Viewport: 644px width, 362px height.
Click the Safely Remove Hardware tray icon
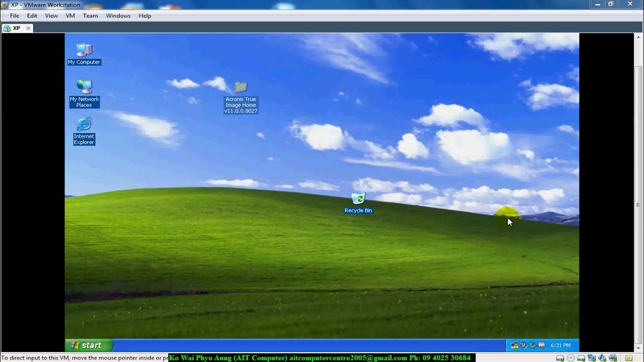click(532, 345)
